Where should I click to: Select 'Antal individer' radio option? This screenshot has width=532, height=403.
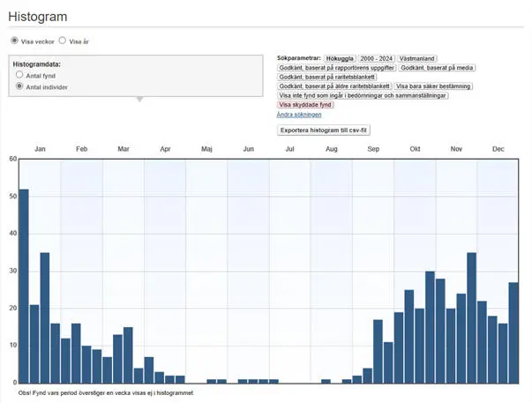tap(20, 87)
